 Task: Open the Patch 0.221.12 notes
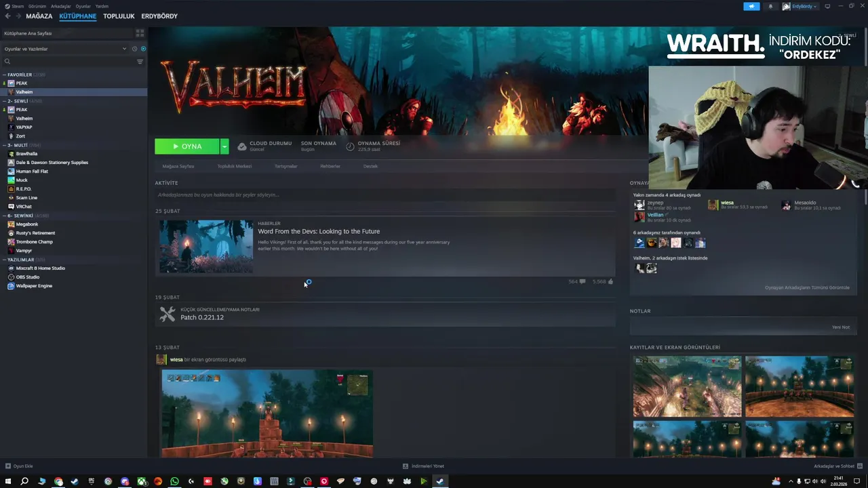coord(202,317)
